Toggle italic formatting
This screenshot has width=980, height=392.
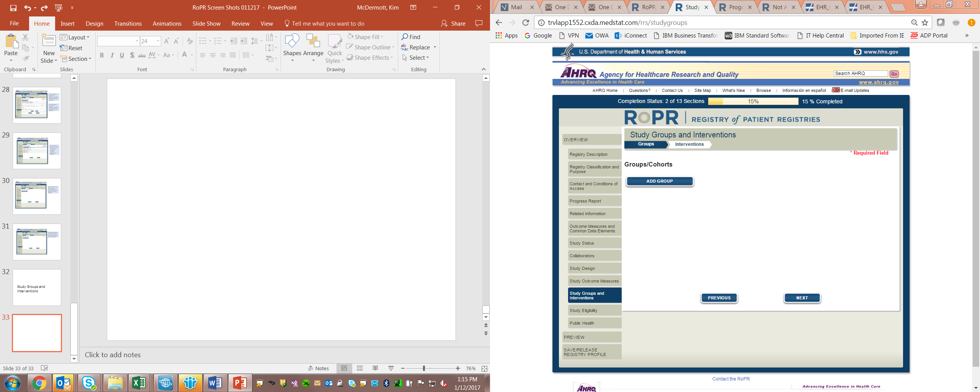(x=112, y=55)
